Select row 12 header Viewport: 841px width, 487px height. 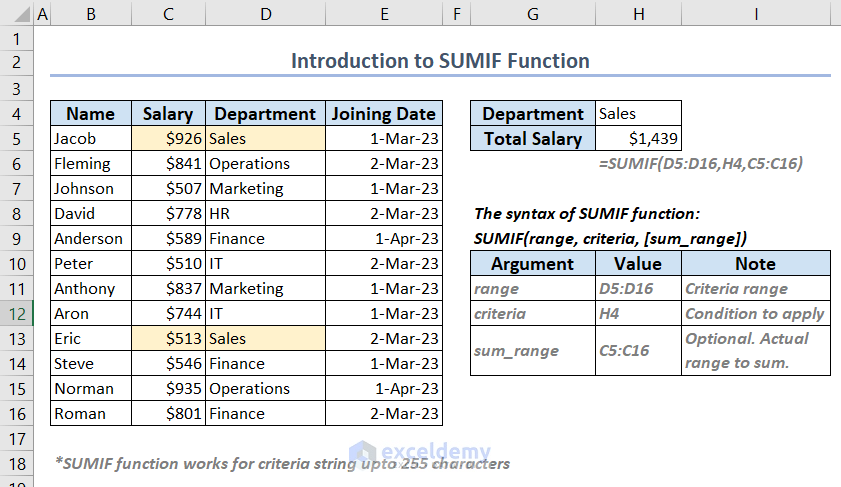click(x=16, y=313)
